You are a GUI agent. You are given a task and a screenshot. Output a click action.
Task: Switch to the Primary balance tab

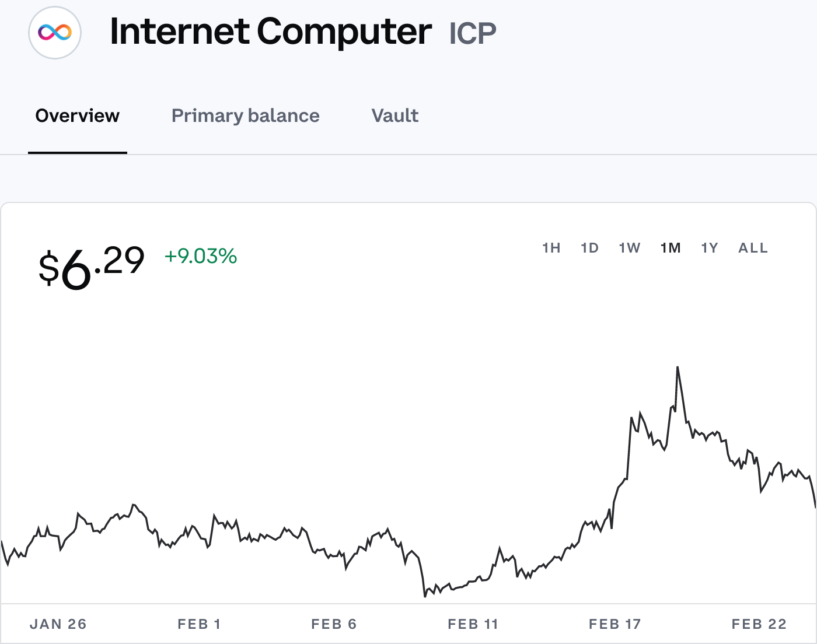pos(246,116)
